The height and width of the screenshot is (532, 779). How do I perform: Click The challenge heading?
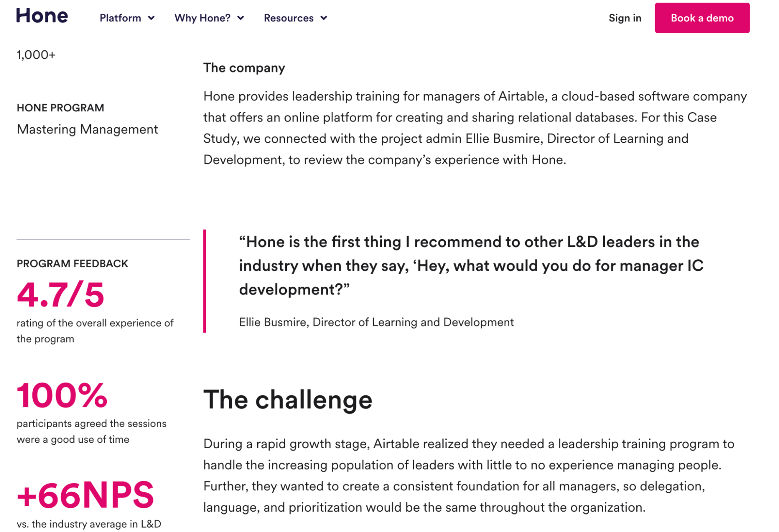[288, 398]
